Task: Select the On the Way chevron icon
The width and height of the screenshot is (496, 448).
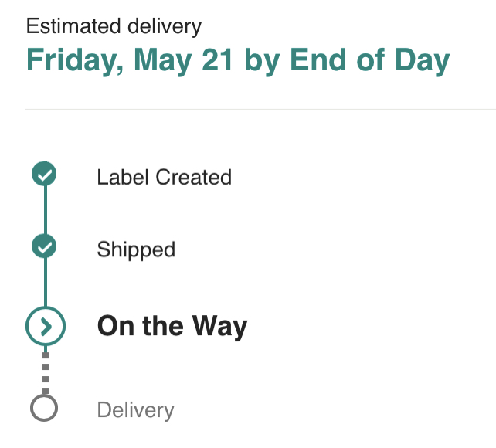Action: (46, 327)
